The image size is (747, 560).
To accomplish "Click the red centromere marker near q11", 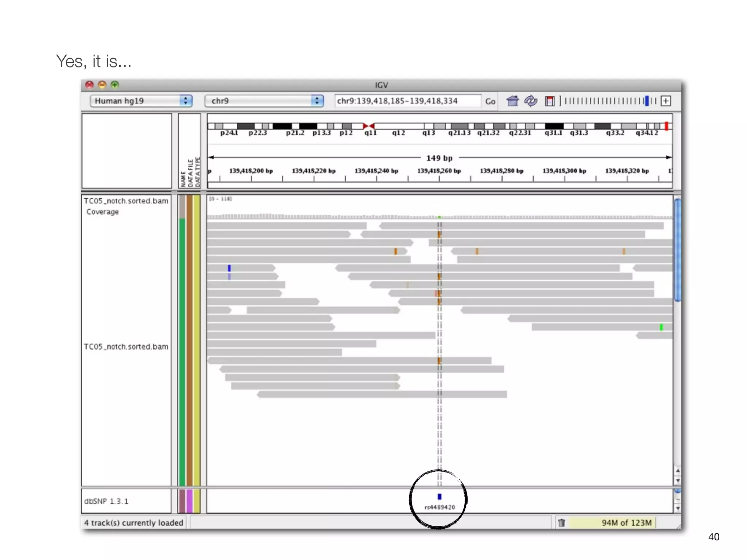I will tap(368, 126).
